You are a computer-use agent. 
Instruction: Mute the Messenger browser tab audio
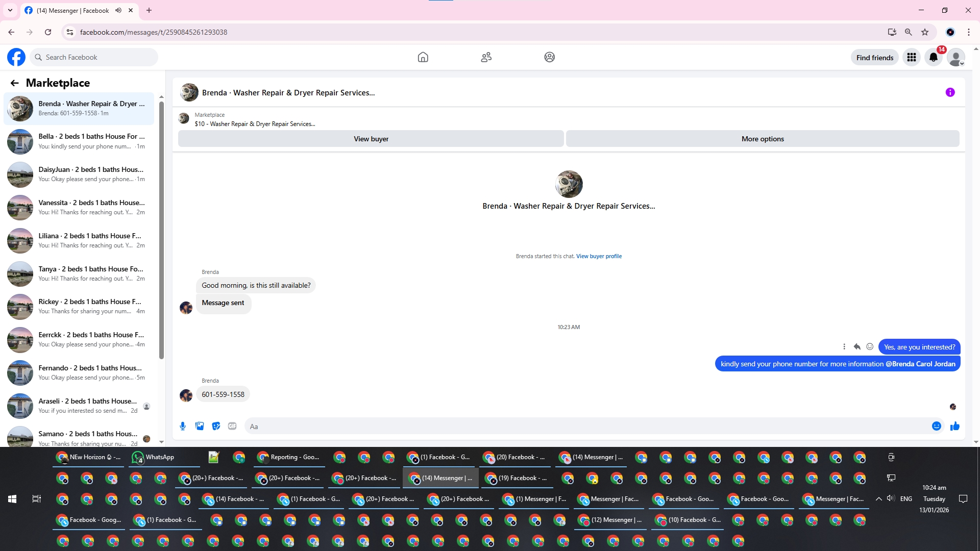click(118, 10)
